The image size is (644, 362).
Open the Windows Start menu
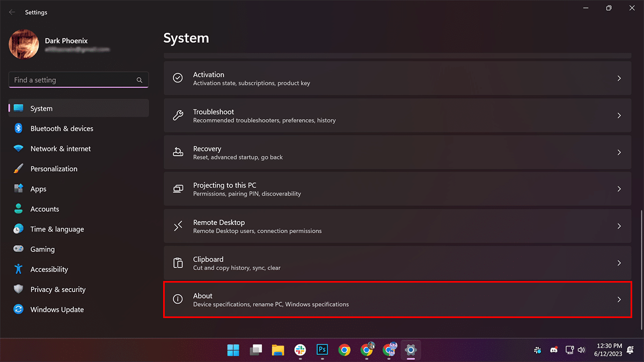click(x=233, y=350)
